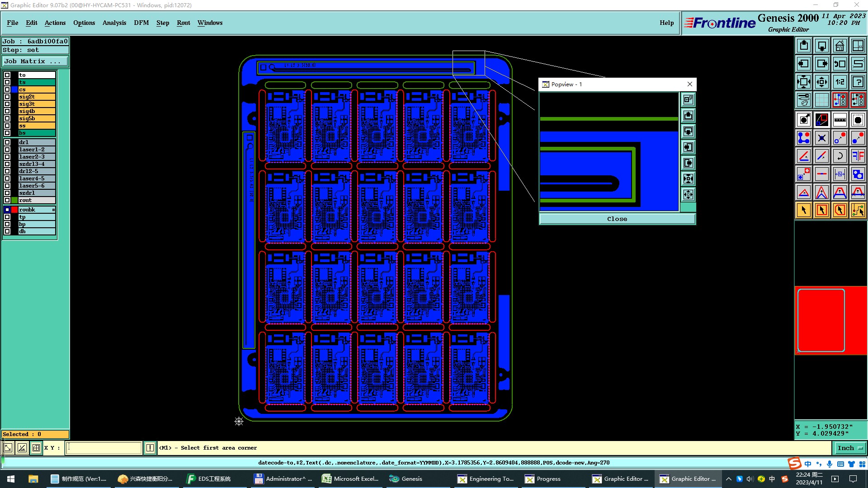Click the 1:2 zoom icon
Screen dimensions: 868x488
(840, 82)
